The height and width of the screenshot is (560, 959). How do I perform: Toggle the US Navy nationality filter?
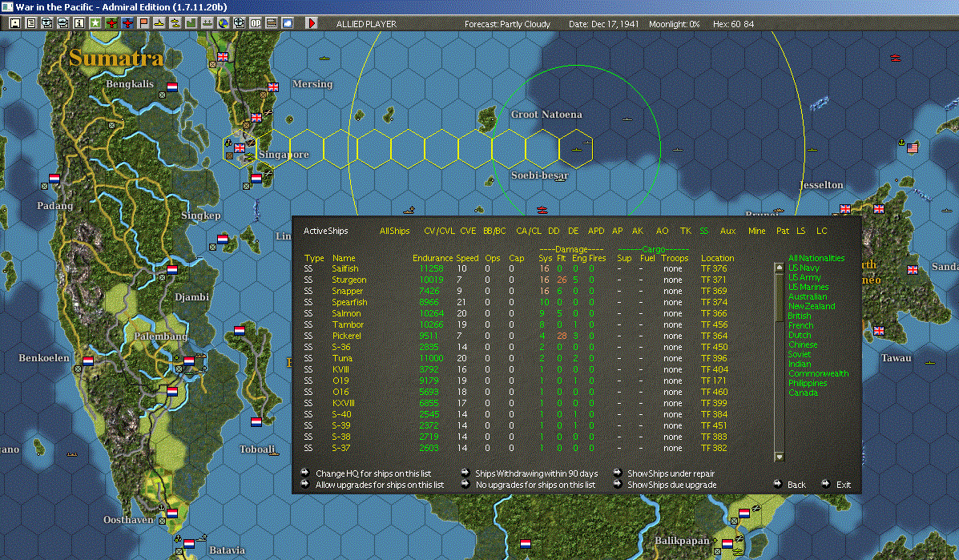click(804, 268)
